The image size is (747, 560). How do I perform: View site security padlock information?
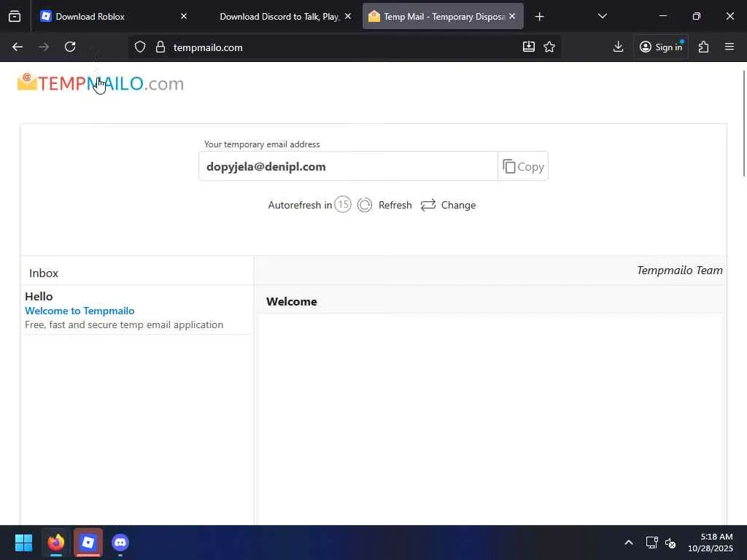[160, 47]
